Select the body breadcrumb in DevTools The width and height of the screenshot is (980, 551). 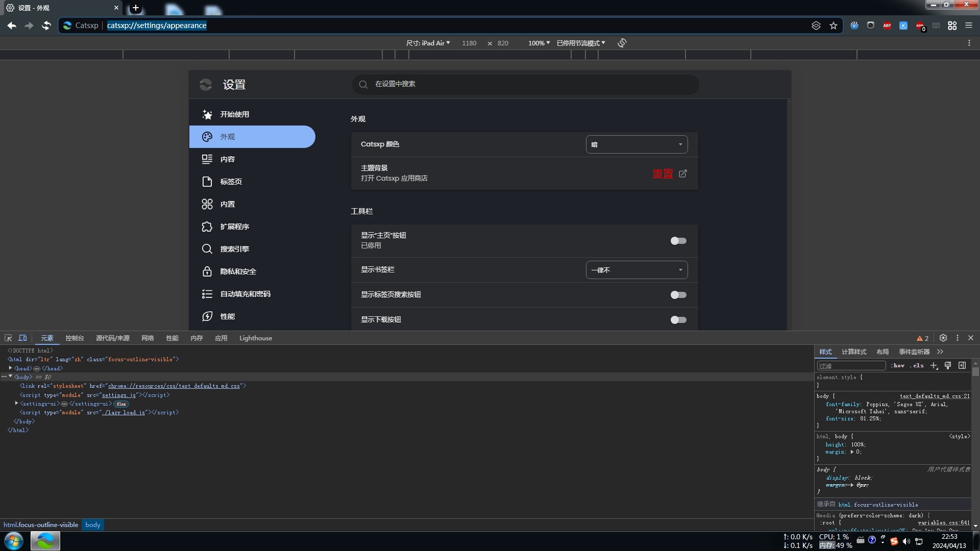[x=93, y=524]
